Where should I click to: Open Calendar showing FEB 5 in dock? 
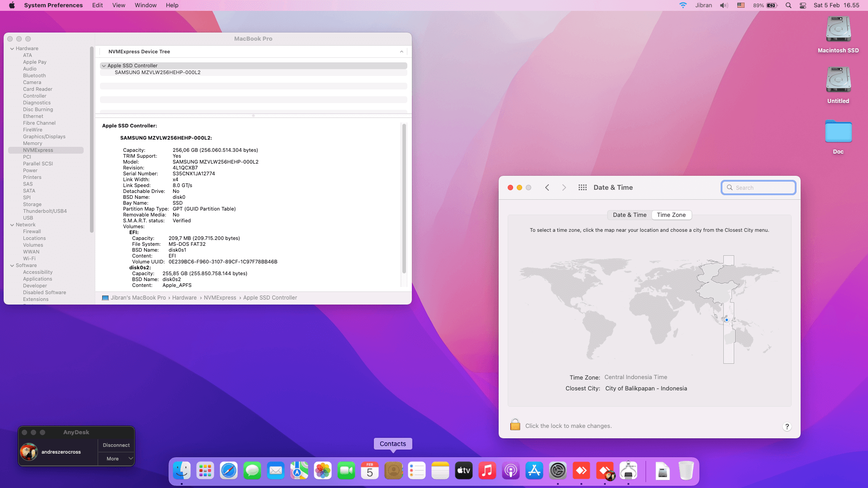[370, 471]
